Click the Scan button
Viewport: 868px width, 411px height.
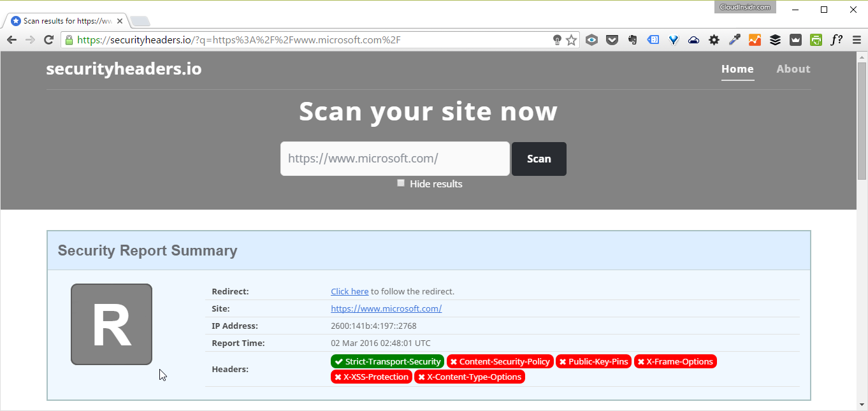tap(539, 159)
